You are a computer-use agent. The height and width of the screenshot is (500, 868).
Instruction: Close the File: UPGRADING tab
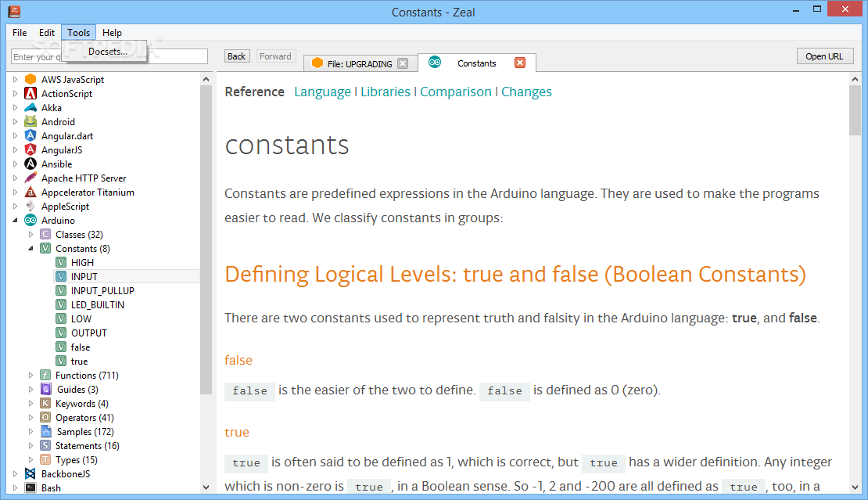point(403,63)
